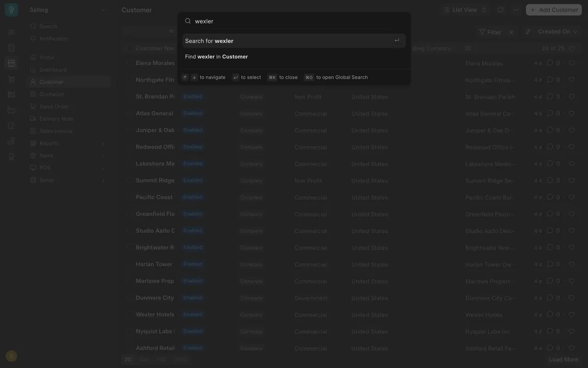Screen dimensions: 588x368
Task: Set page size to 100
Action: 144,360
